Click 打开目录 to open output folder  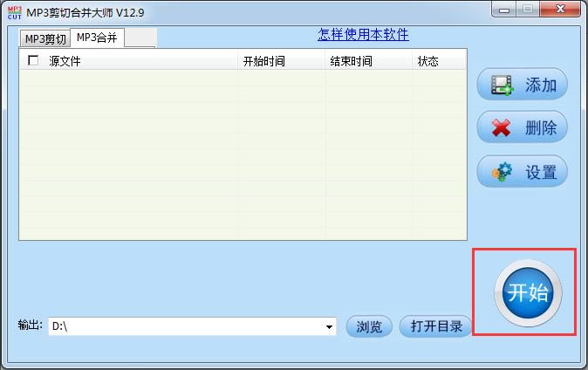pyautogui.click(x=435, y=326)
